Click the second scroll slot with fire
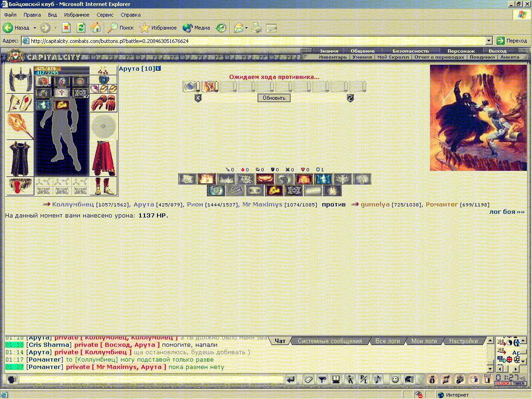This screenshot has width=532, height=399. tap(209, 86)
